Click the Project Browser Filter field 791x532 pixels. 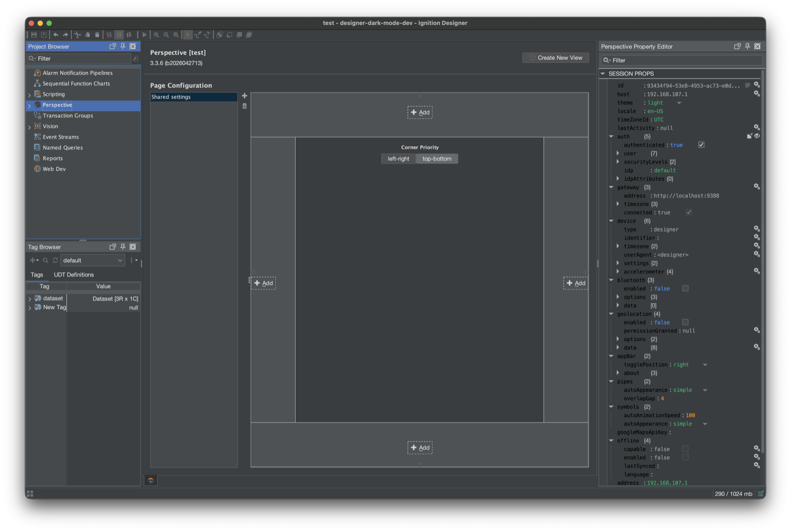click(x=79, y=59)
